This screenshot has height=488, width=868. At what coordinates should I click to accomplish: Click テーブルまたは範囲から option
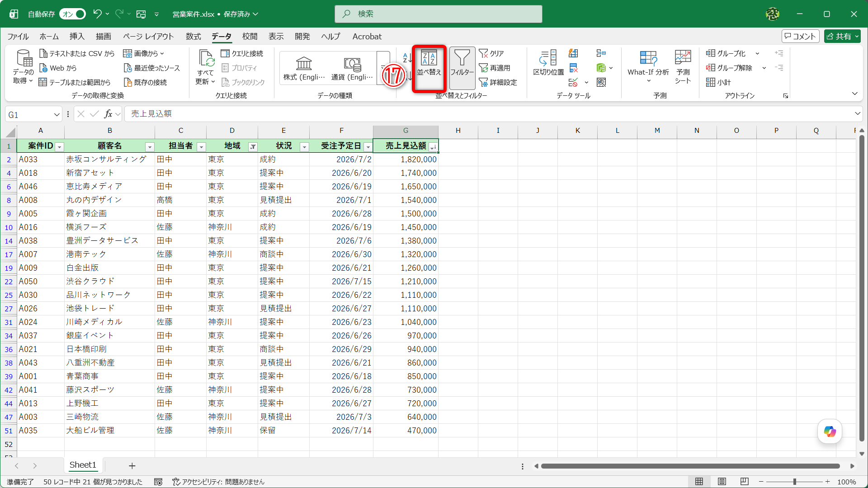(x=75, y=82)
